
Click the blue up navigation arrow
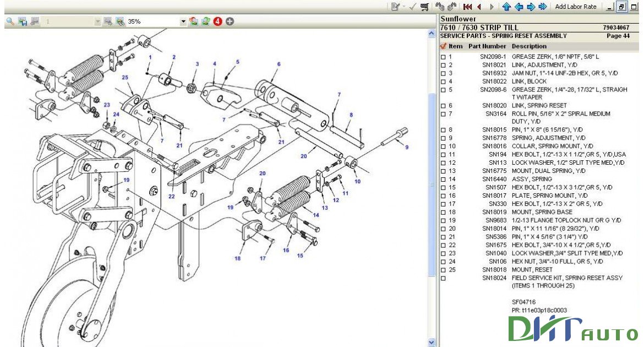coord(506,7)
